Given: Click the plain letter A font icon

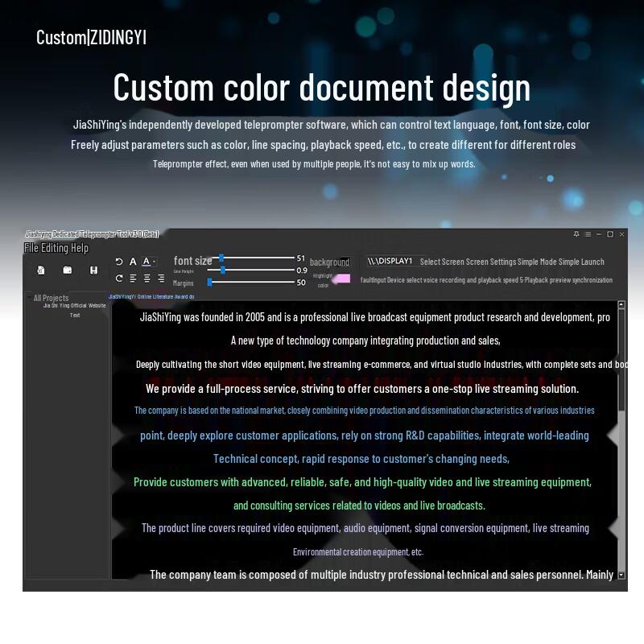Looking at the screenshot, I should coord(133,262).
